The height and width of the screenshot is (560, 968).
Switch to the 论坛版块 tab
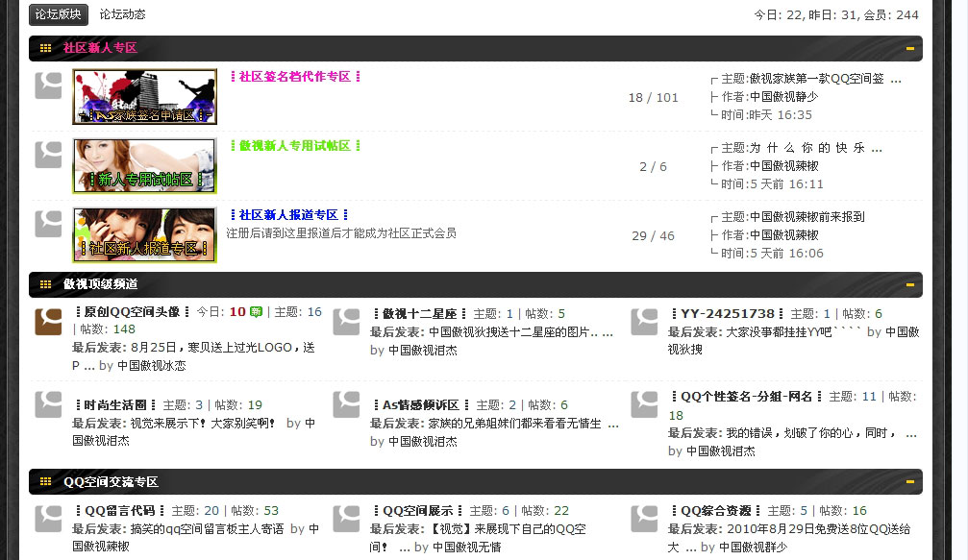[58, 14]
